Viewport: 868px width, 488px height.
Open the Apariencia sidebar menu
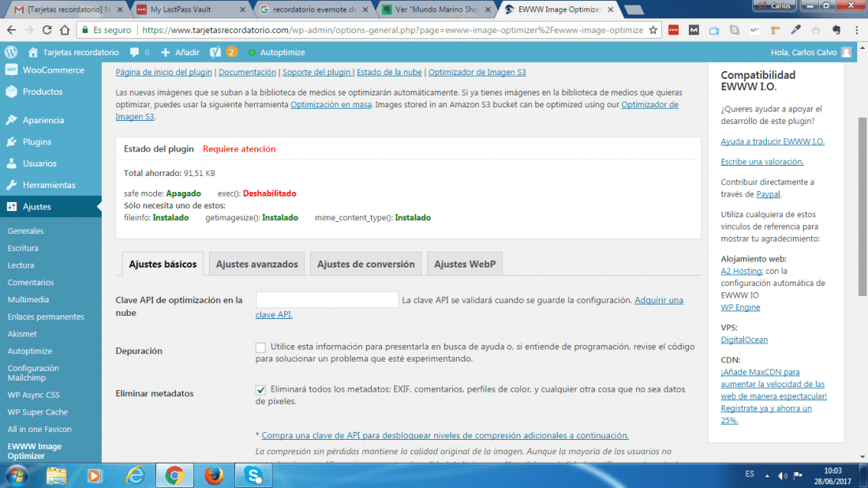(51, 120)
